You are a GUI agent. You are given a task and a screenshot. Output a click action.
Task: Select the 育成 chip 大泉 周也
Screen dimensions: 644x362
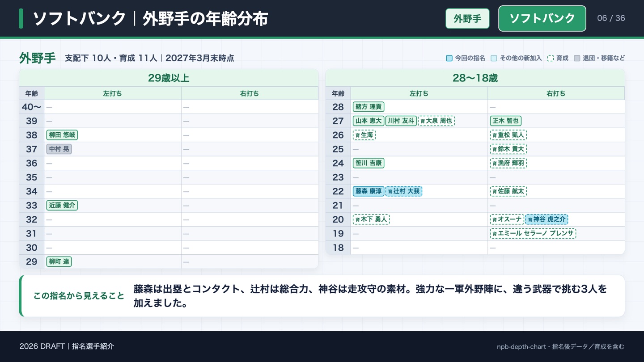click(x=436, y=121)
